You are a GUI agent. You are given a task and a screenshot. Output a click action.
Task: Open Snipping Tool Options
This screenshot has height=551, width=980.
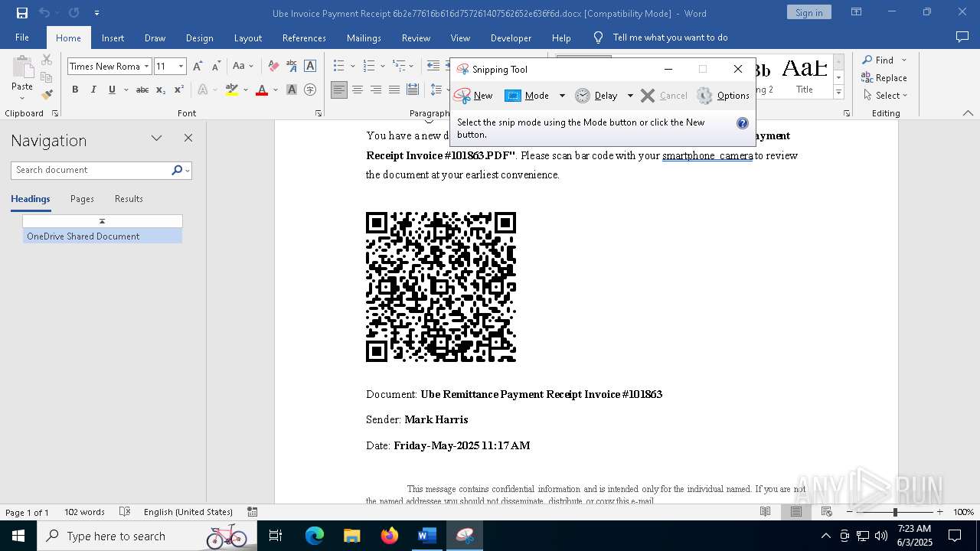[723, 96]
